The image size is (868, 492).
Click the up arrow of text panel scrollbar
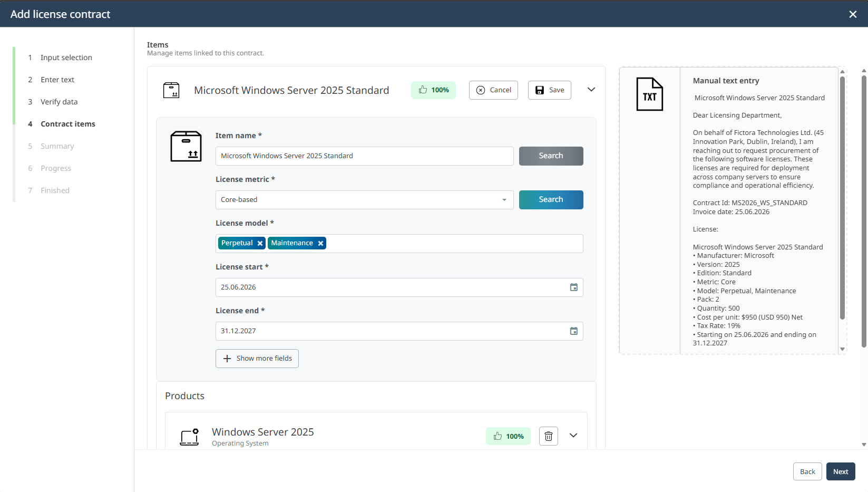(842, 71)
